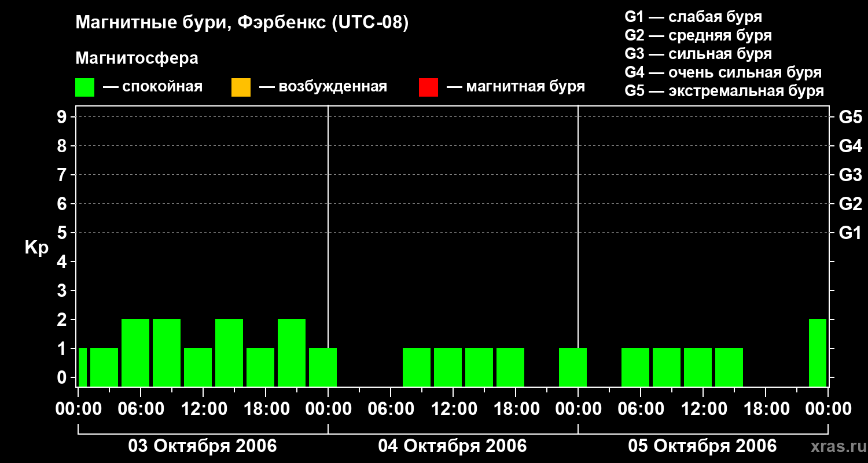Click the G1 storm level label on axis
868x463 pixels.
(850, 233)
